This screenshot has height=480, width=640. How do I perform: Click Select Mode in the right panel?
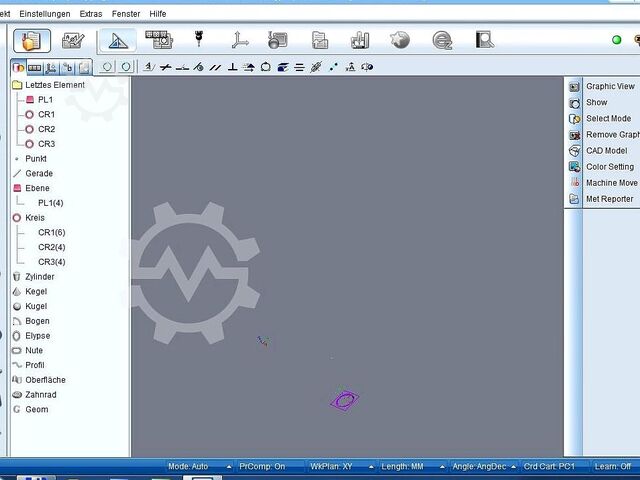click(609, 118)
